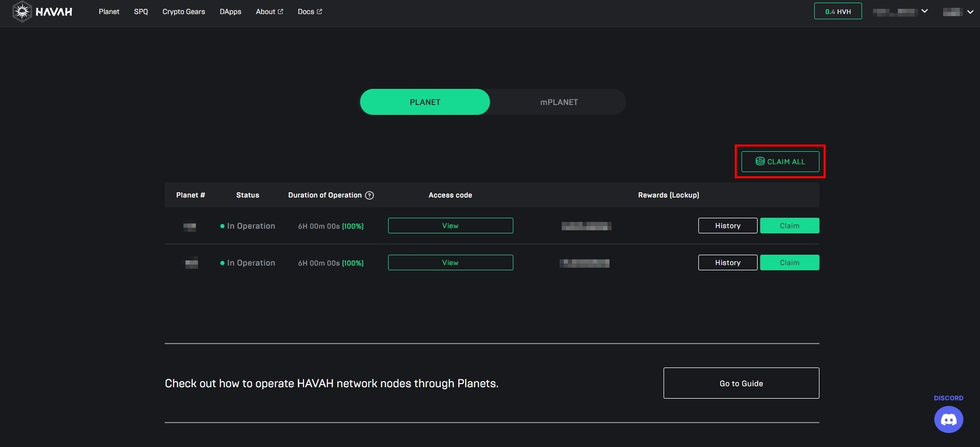View access code for second planet
Screen dimensions: 980x447
pos(451,262)
